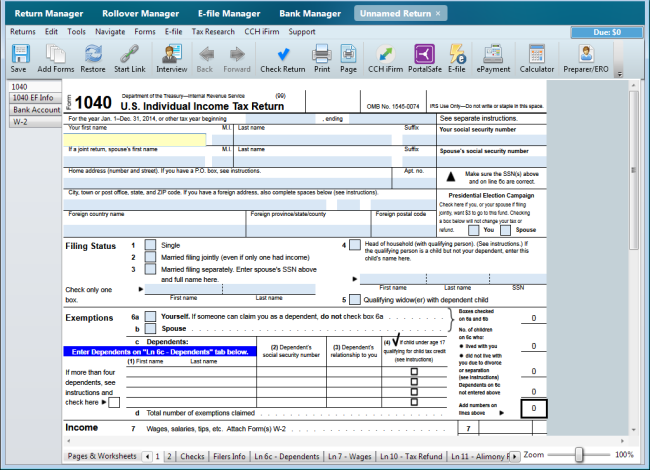650x470 pixels.
Task: Click the Foreign country name field
Action: pos(154,230)
